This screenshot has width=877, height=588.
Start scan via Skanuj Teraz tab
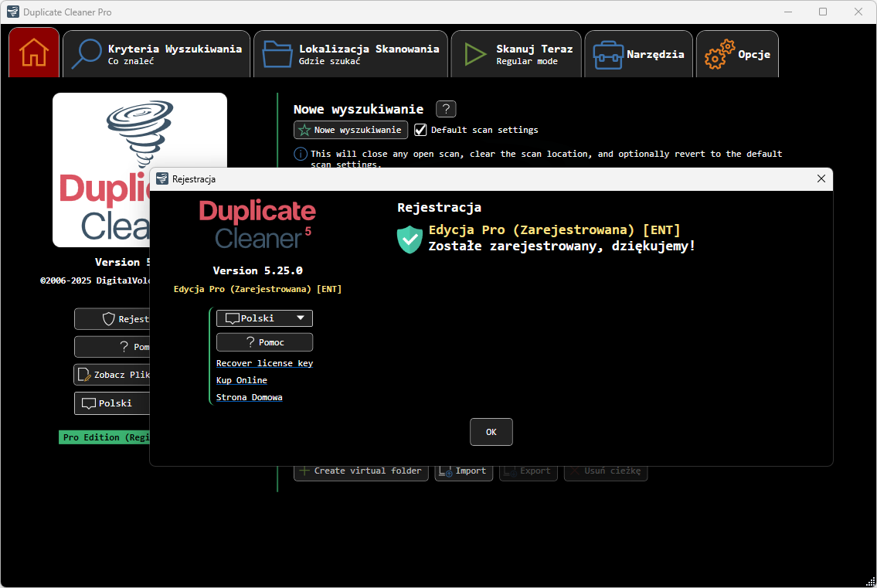tap(516, 54)
